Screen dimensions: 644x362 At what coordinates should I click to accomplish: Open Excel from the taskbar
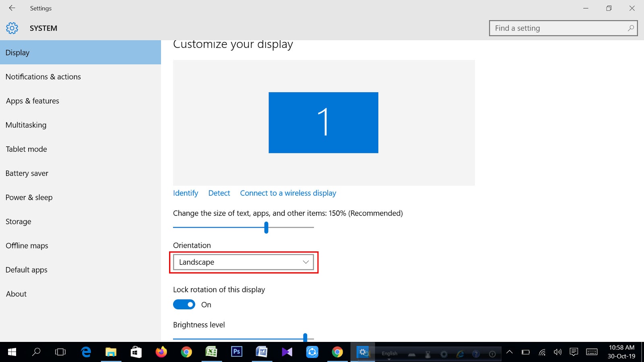[212, 352]
